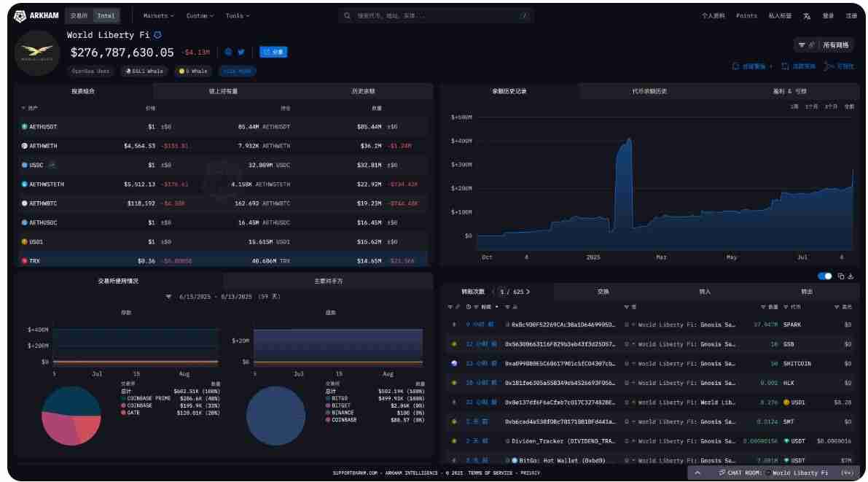The width and height of the screenshot is (868, 482).
Task: Select the 1周 chart time range
Action: coord(794,106)
